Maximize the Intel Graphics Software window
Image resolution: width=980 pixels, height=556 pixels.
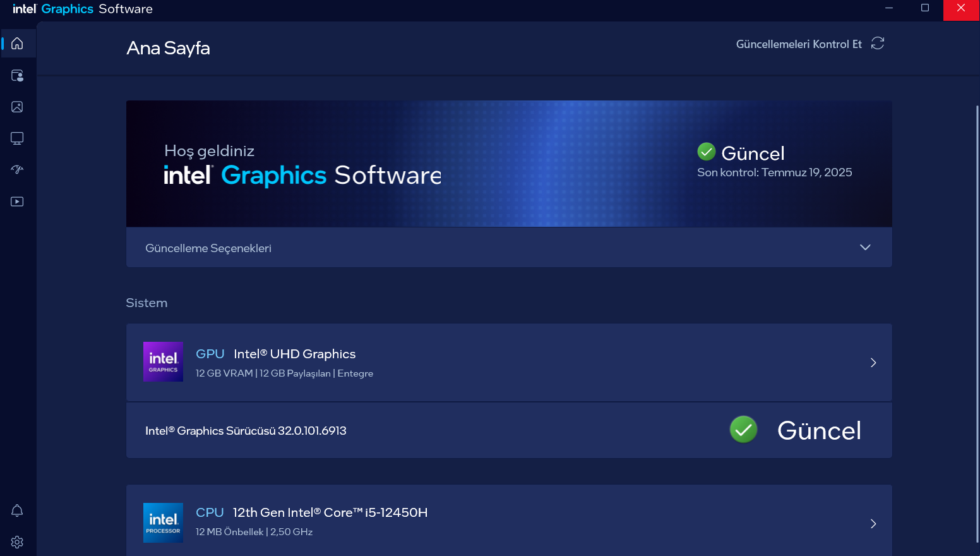tap(925, 8)
